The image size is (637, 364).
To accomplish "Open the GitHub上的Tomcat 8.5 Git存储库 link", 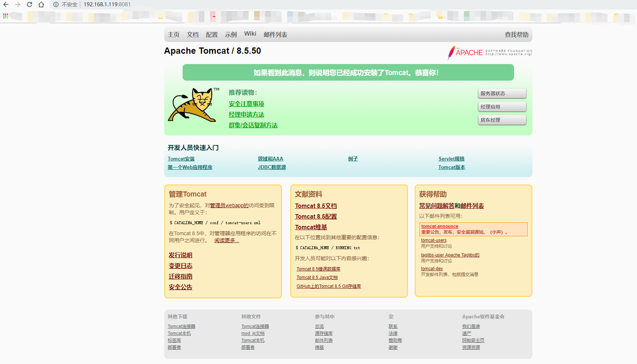I will pos(329,286).
